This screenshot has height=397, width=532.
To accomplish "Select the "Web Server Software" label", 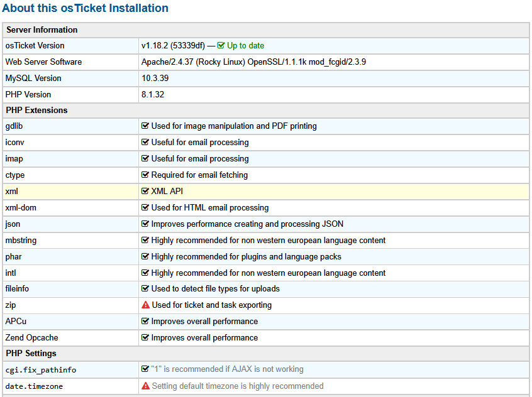I will (43, 62).
